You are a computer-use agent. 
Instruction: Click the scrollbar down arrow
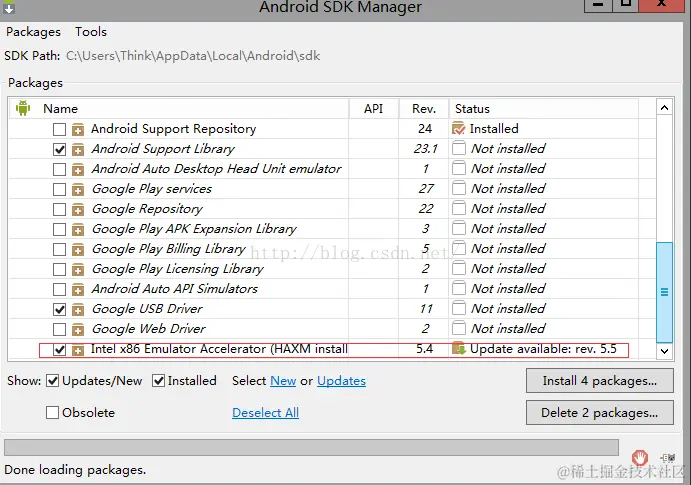pos(665,351)
